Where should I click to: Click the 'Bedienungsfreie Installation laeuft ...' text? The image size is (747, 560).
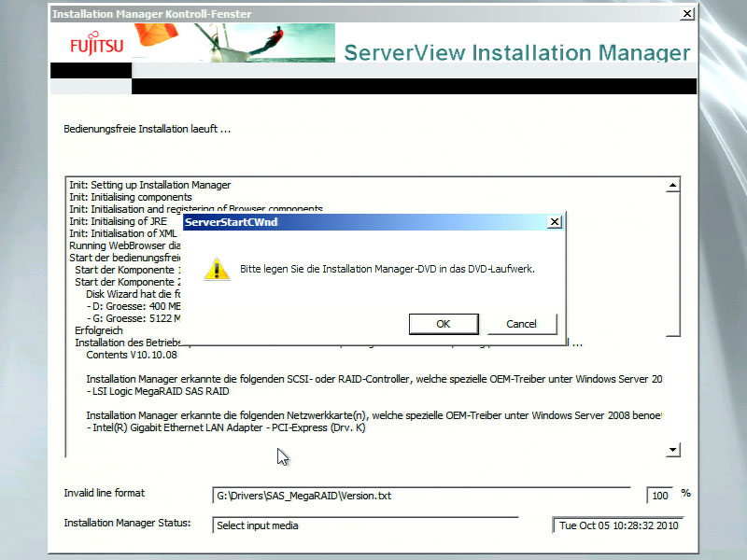[x=148, y=129]
